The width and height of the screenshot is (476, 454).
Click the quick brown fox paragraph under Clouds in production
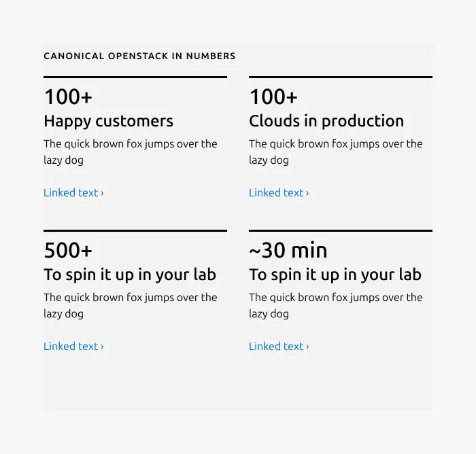point(336,152)
